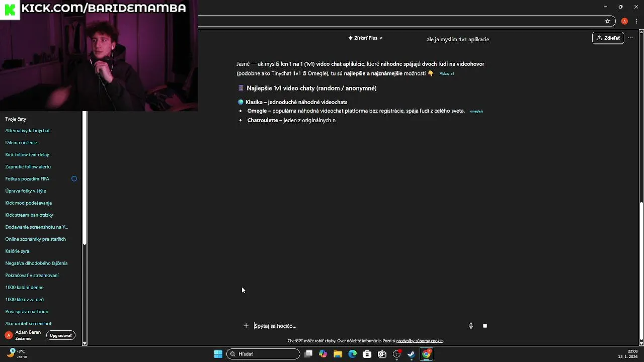Screen dimensions: 644x362
Task: Open the Kick mod podešavanje chat
Action: tap(29, 203)
